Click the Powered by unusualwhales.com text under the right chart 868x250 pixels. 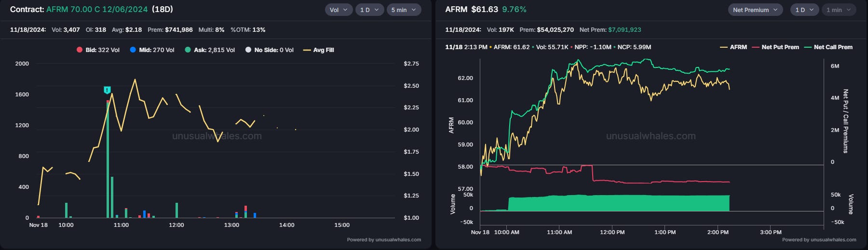coord(819,239)
